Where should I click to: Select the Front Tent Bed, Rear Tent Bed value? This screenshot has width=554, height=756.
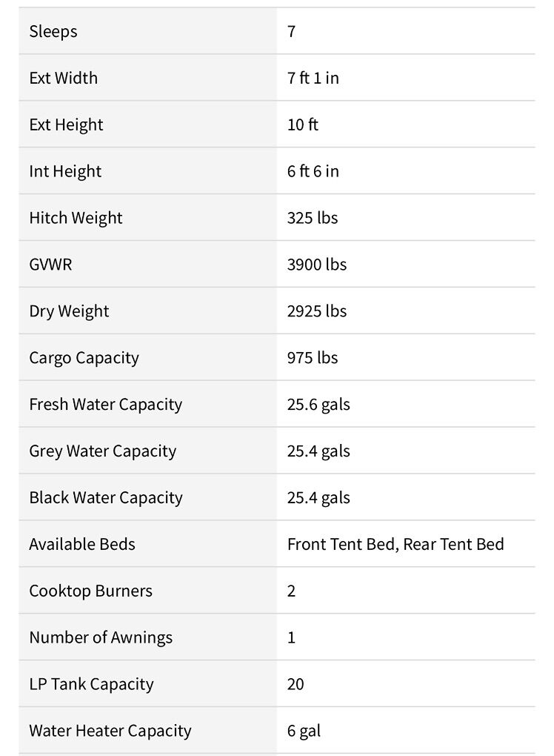(x=396, y=545)
